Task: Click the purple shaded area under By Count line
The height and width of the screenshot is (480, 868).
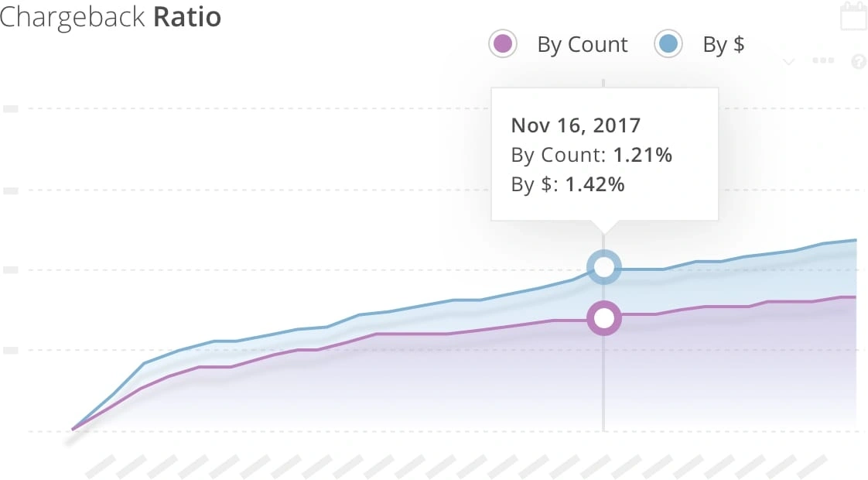Action: click(x=464, y=379)
